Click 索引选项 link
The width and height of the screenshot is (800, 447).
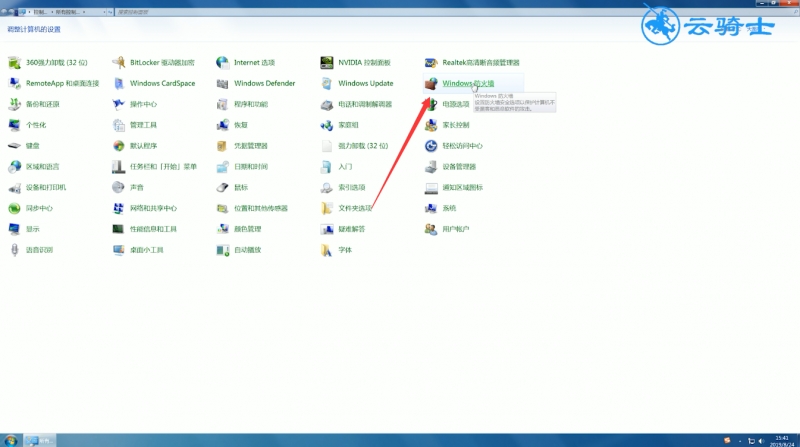pyautogui.click(x=352, y=187)
